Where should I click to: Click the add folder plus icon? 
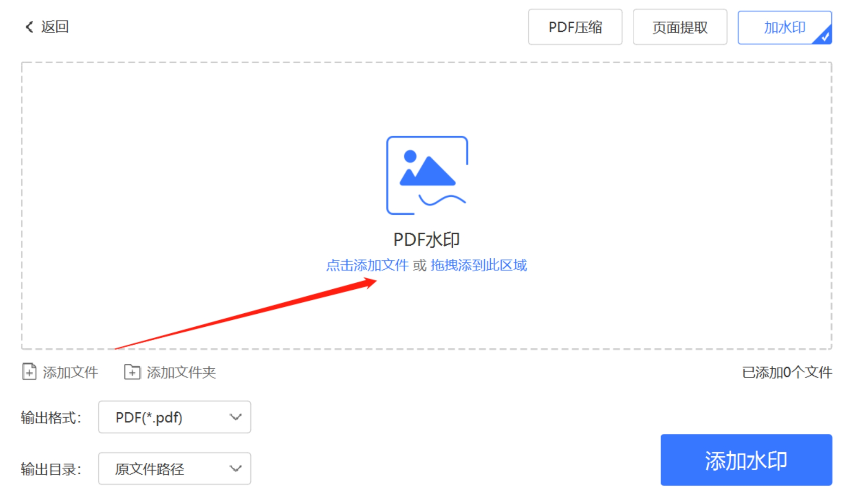[132, 371]
